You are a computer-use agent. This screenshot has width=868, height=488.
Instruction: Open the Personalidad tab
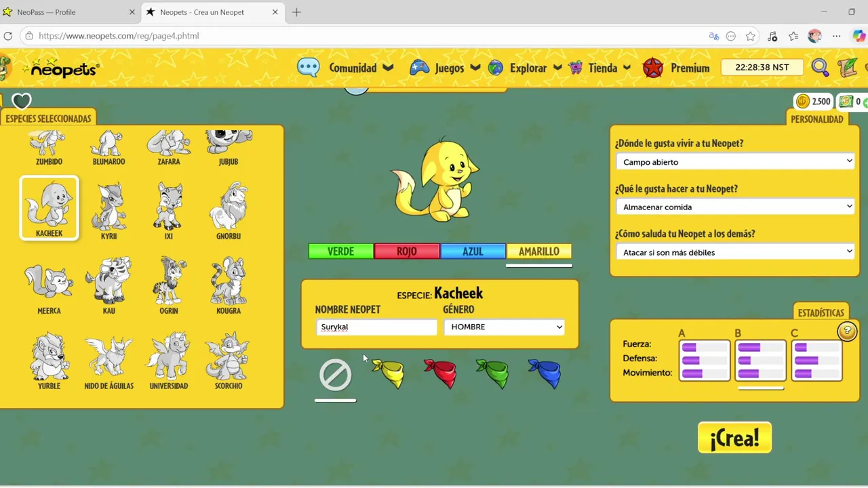tap(817, 119)
